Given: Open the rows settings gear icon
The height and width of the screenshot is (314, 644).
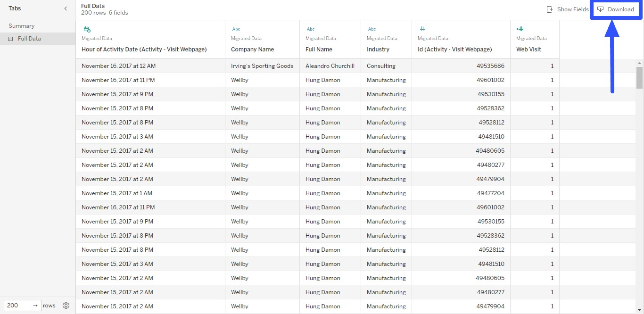Looking at the screenshot, I should (66, 306).
